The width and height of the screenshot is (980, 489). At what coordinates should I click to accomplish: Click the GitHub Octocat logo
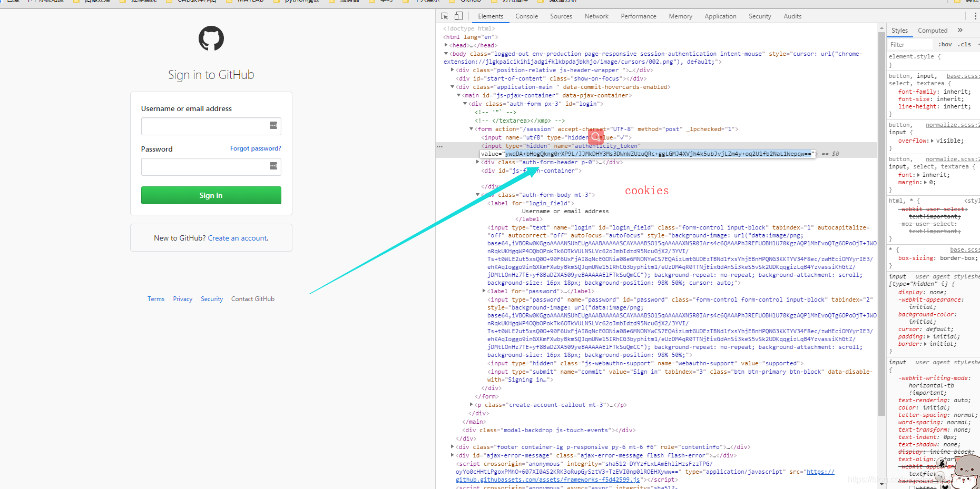click(x=211, y=38)
